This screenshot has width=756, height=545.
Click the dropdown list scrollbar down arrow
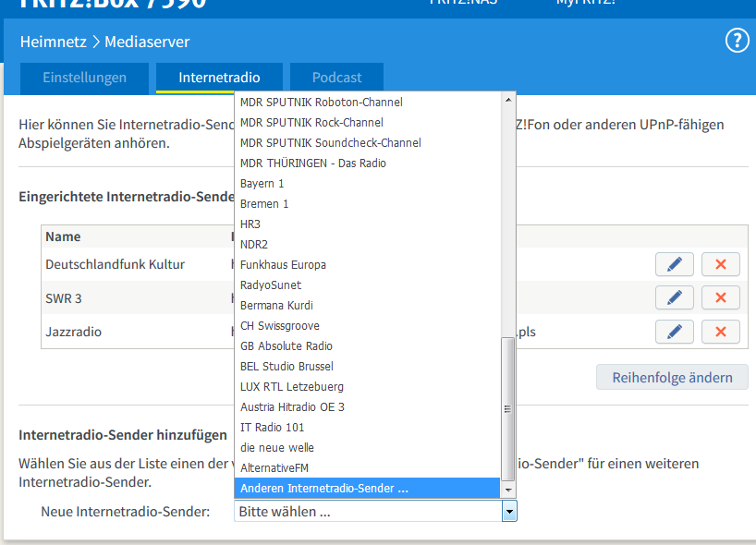pyautogui.click(x=508, y=490)
